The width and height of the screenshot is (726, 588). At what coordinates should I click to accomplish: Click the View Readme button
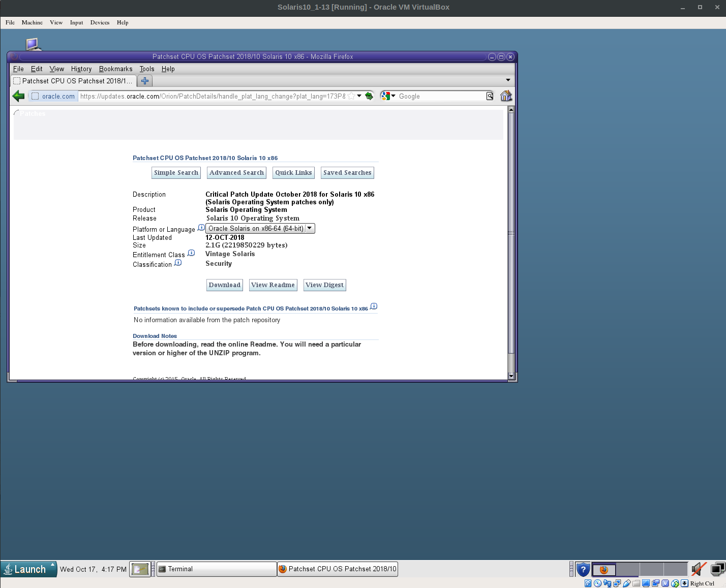tap(273, 285)
